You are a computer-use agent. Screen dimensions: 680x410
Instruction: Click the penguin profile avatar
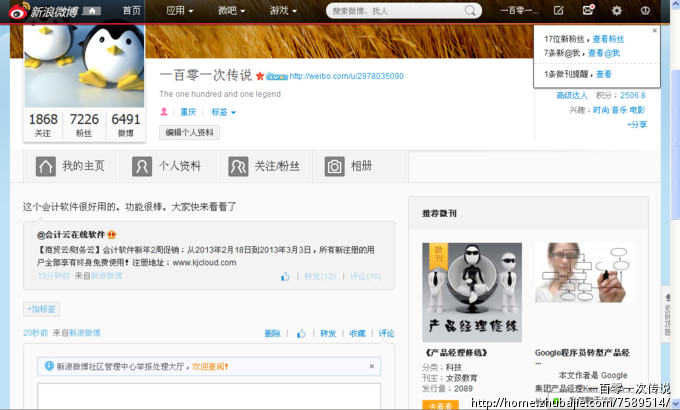(84, 66)
